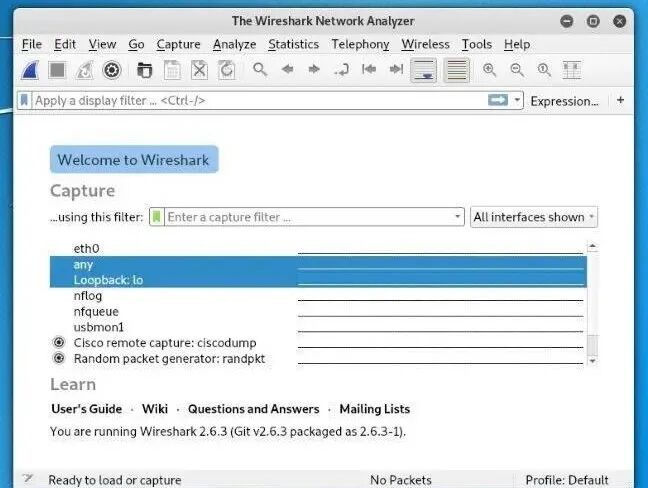Go back in packet history arrow

click(x=287, y=69)
